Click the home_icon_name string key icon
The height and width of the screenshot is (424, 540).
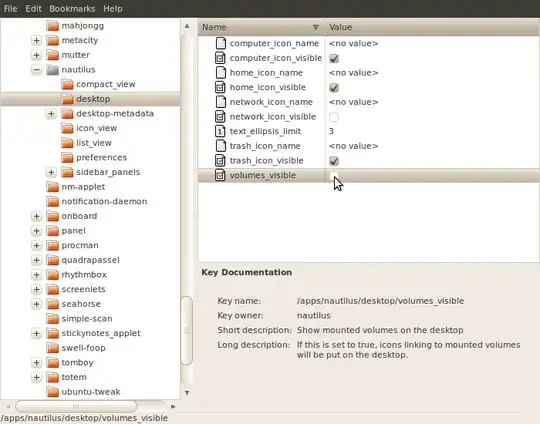pyautogui.click(x=220, y=73)
